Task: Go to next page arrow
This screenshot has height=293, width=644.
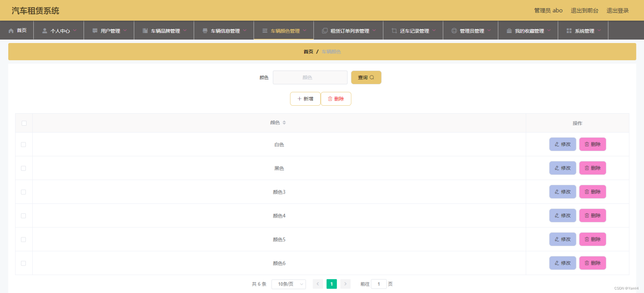Action: click(x=345, y=284)
